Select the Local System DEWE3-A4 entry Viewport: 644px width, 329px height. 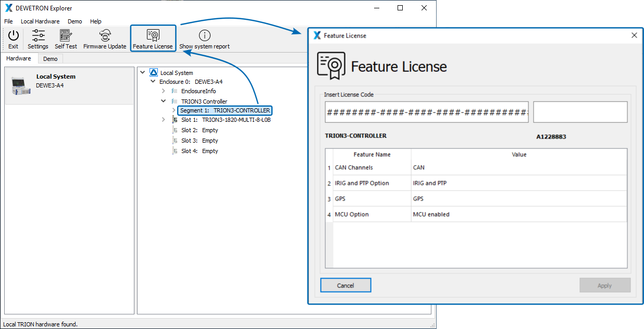point(69,86)
